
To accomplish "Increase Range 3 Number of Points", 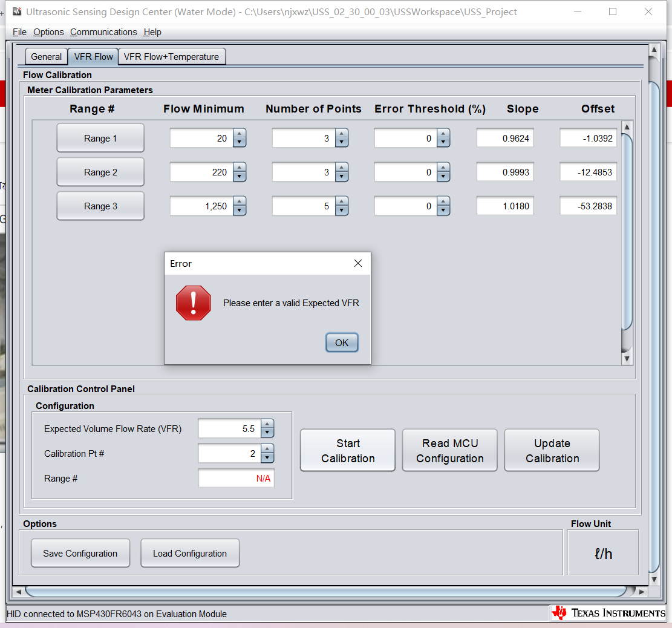I will point(342,201).
